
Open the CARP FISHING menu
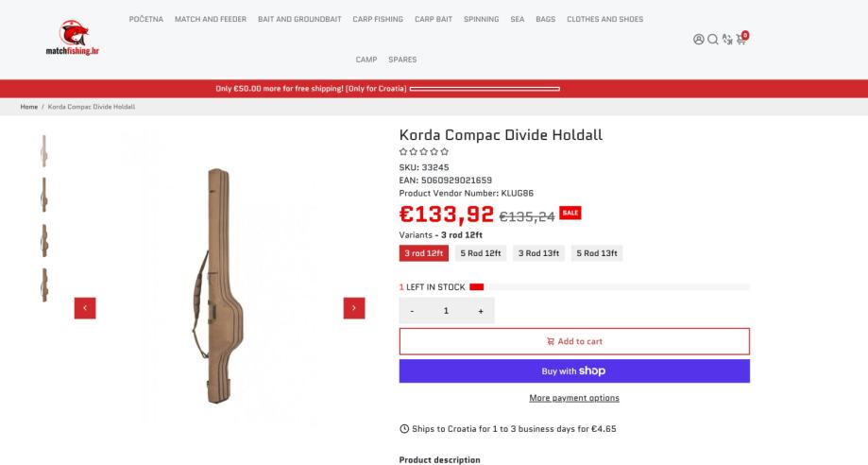(378, 19)
